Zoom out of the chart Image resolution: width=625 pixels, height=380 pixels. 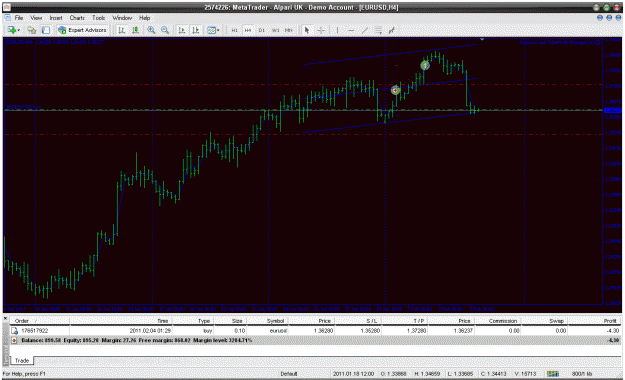click(x=165, y=30)
